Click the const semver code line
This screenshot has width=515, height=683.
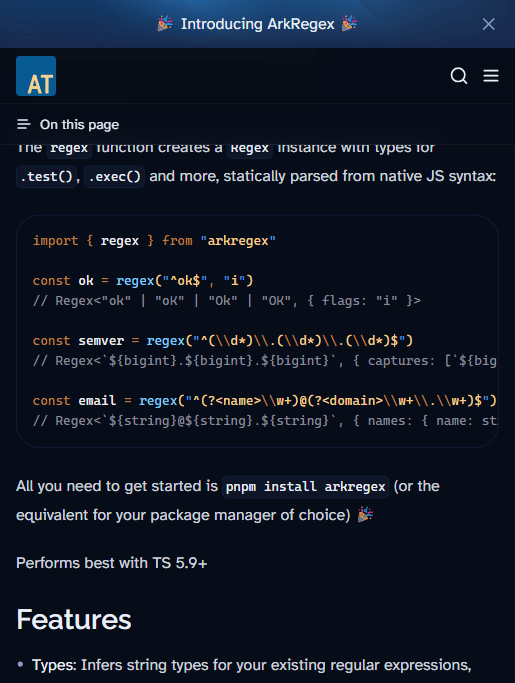coord(223,341)
